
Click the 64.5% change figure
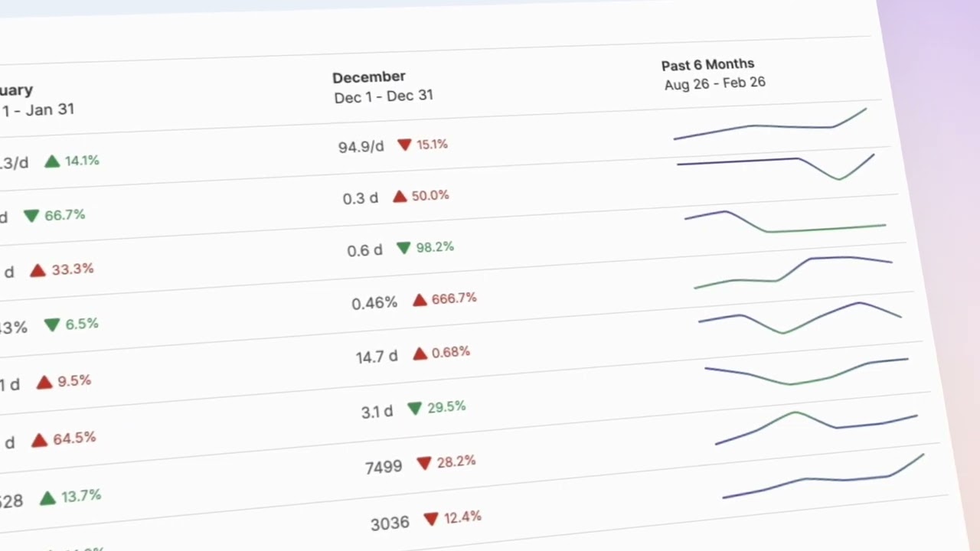pos(74,439)
